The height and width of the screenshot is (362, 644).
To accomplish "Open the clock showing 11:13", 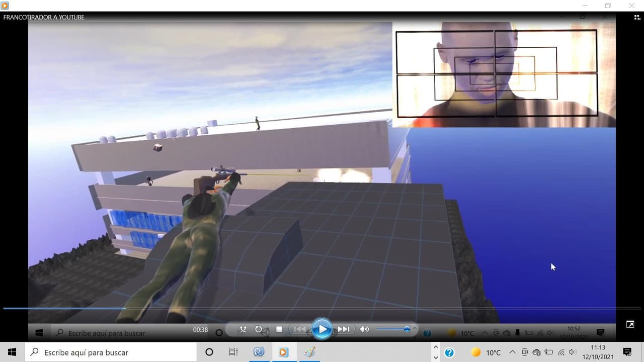I will 598,352.
